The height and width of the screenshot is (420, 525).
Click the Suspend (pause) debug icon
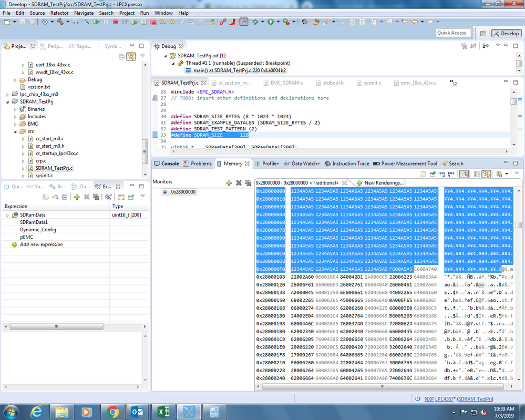106,22
